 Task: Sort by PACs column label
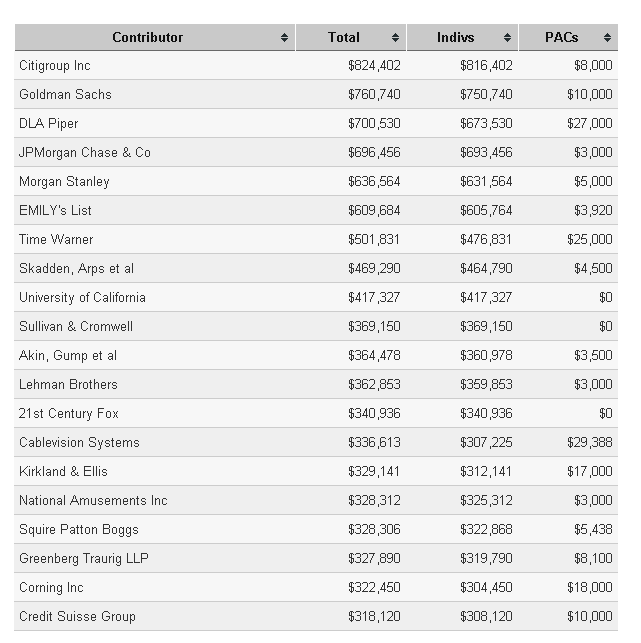tap(561, 38)
